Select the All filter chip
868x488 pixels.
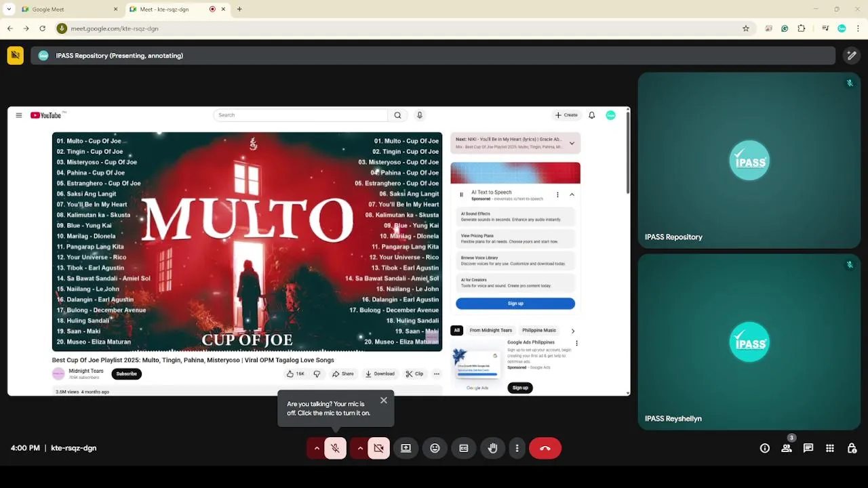pyautogui.click(x=457, y=330)
